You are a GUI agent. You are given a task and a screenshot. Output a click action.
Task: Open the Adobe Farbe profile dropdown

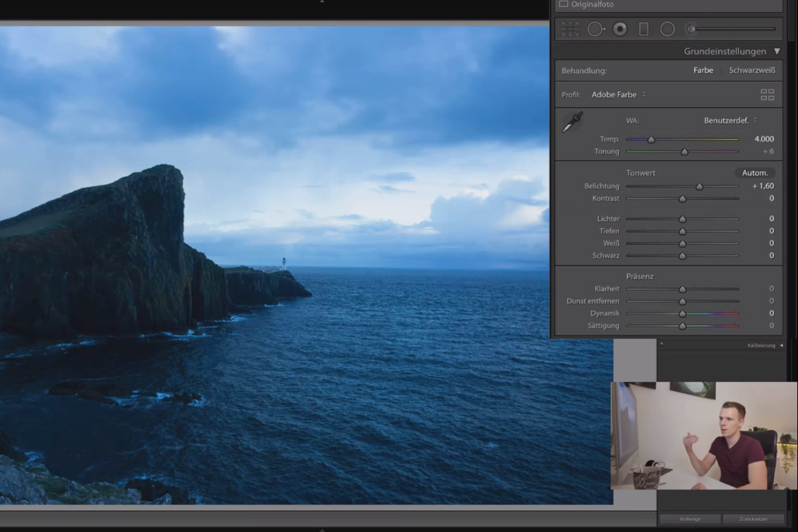coord(618,94)
